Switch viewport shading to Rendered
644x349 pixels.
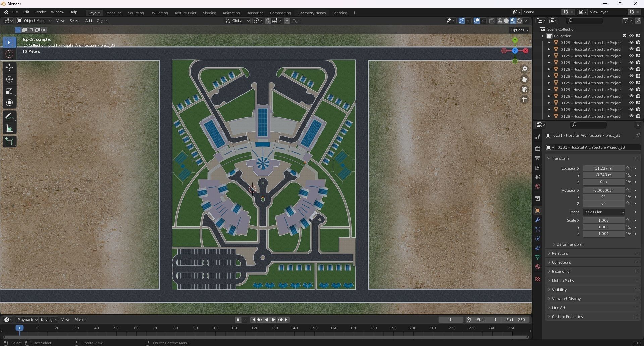tap(519, 21)
